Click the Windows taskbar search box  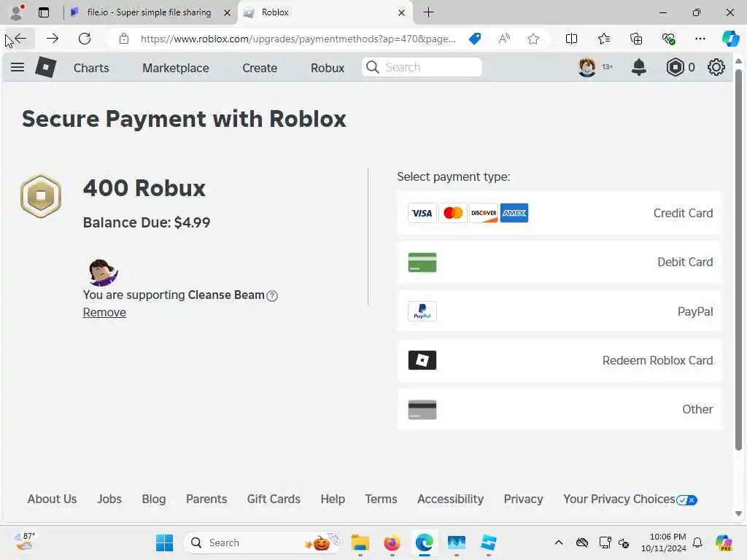tap(262, 542)
